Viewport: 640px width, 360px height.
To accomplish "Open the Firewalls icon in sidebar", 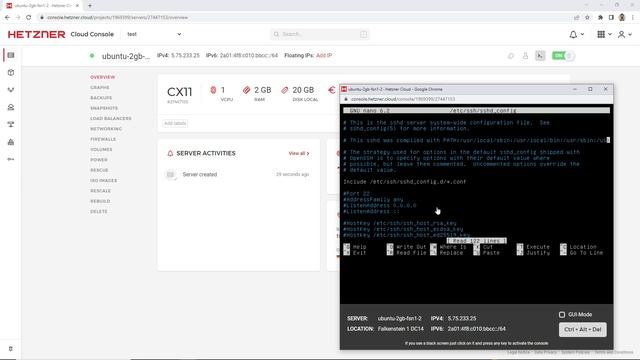I will [11, 142].
